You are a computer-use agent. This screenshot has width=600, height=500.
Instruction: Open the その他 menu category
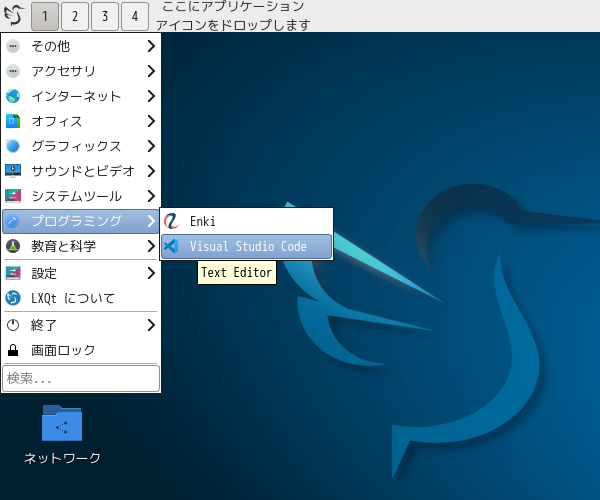click(x=81, y=46)
